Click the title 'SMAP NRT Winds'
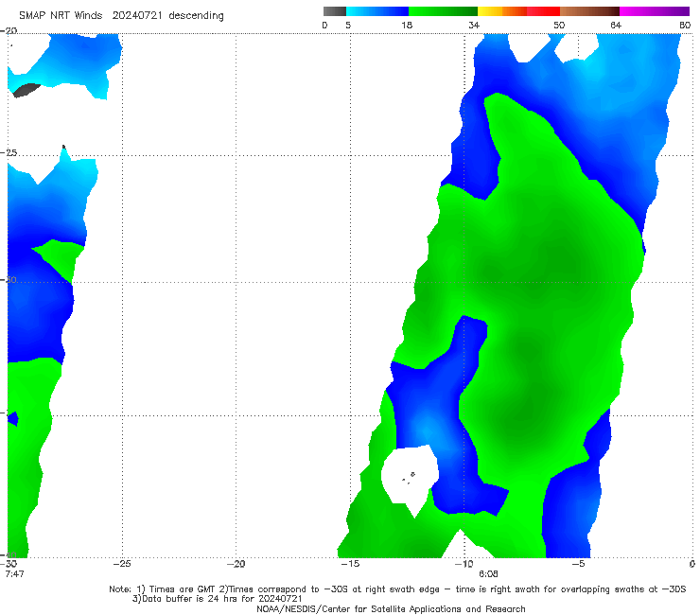700x615 pixels. tap(61, 15)
